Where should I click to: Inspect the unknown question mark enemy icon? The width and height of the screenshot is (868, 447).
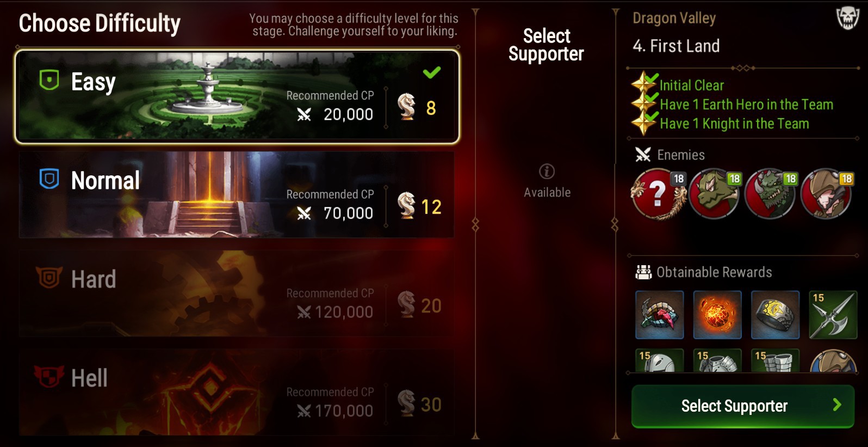pos(658,194)
